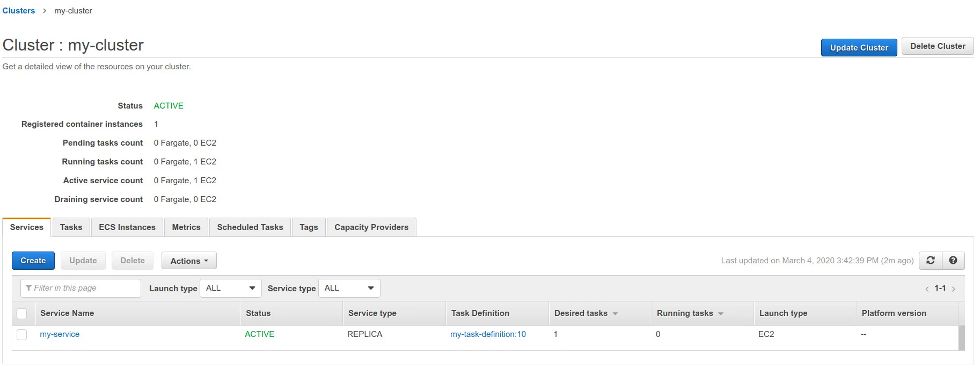980x374 pixels.
Task: Check the my-service row checkbox
Action: 22,335
